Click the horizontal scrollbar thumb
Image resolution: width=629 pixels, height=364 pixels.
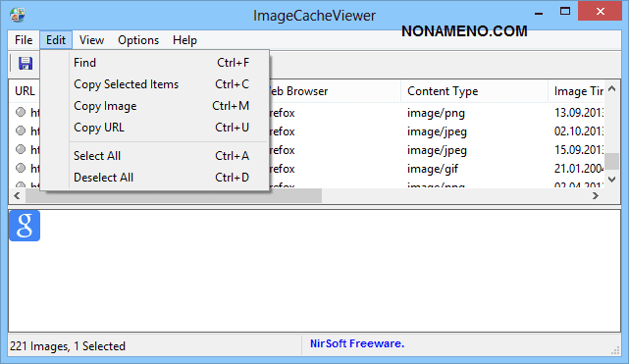click(174, 195)
